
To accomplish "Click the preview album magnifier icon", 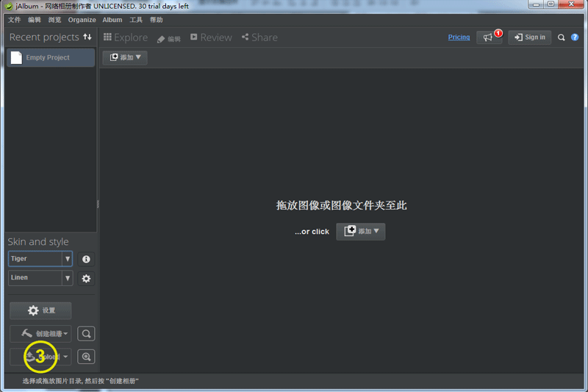I will point(86,334).
